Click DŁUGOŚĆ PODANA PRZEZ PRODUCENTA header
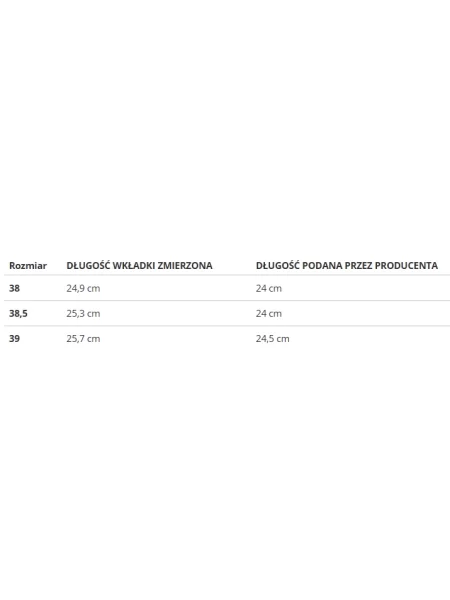 pos(347,265)
